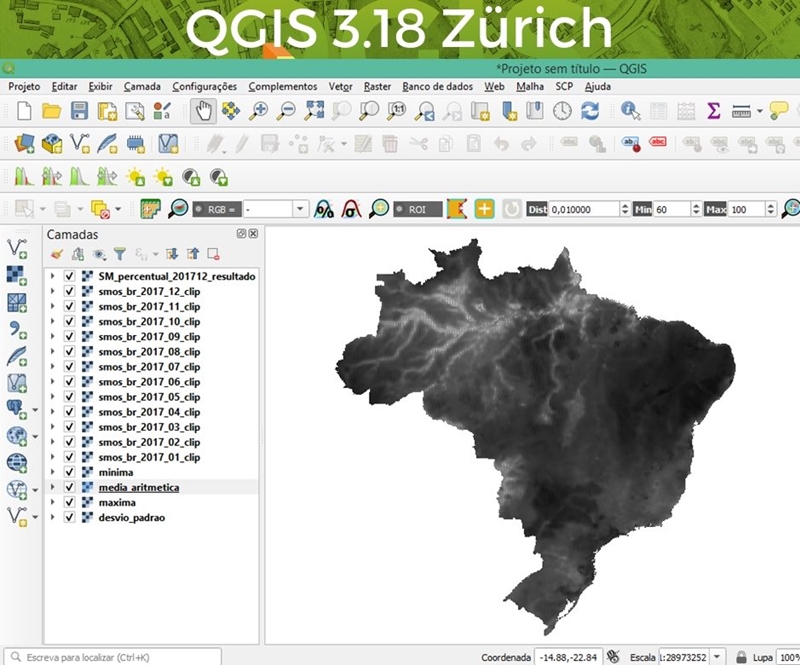The width and height of the screenshot is (800, 665).
Task: Click New GeoPackage layer icon
Action: [52, 144]
